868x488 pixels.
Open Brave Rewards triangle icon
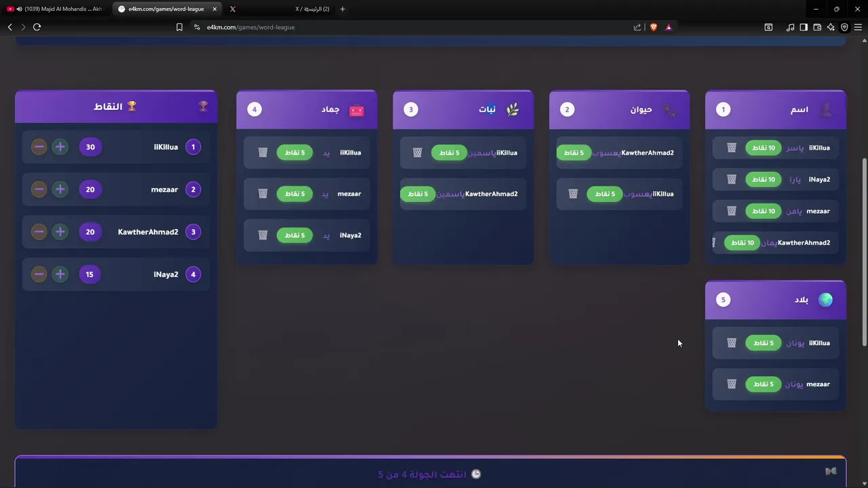click(669, 27)
